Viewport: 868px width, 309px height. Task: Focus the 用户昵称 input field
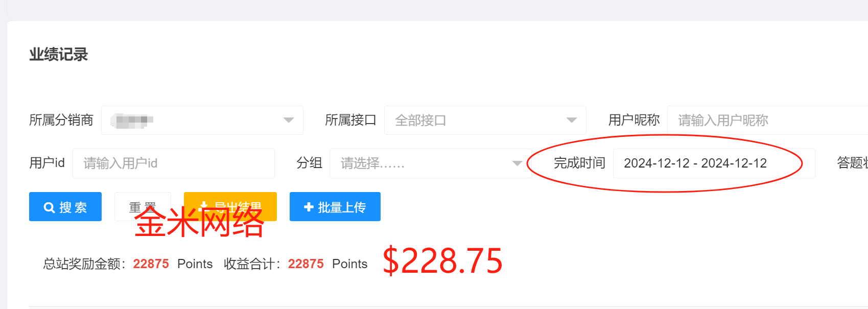tap(767, 121)
